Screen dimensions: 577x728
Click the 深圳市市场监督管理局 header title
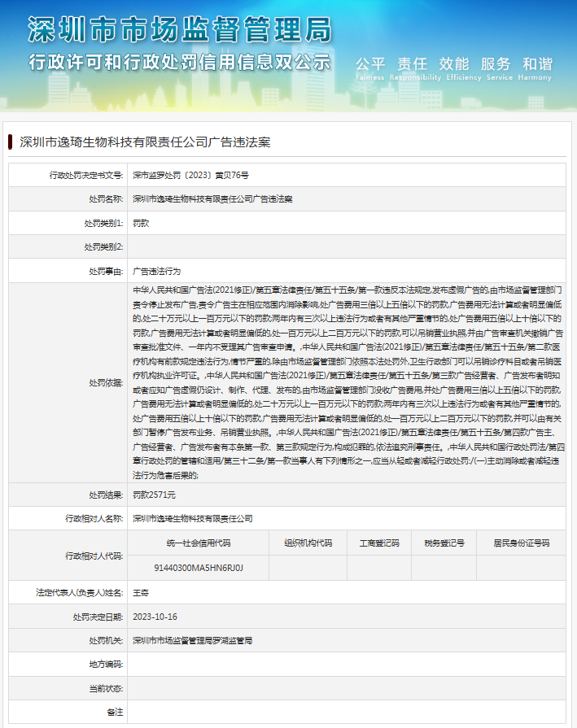pyautogui.click(x=179, y=30)
